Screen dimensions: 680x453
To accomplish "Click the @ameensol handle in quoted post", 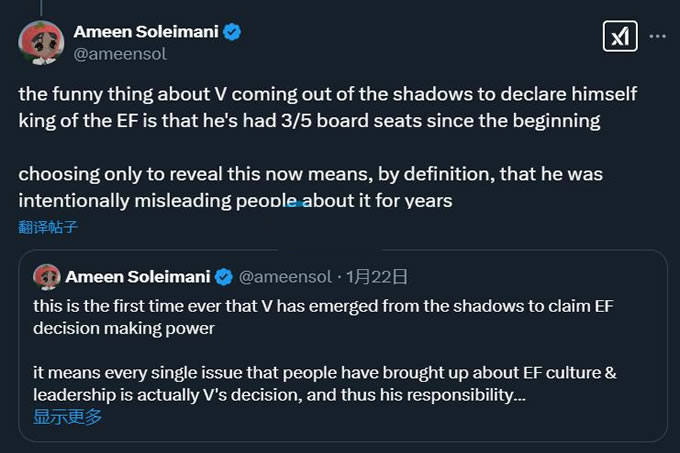I will point(286,277).
